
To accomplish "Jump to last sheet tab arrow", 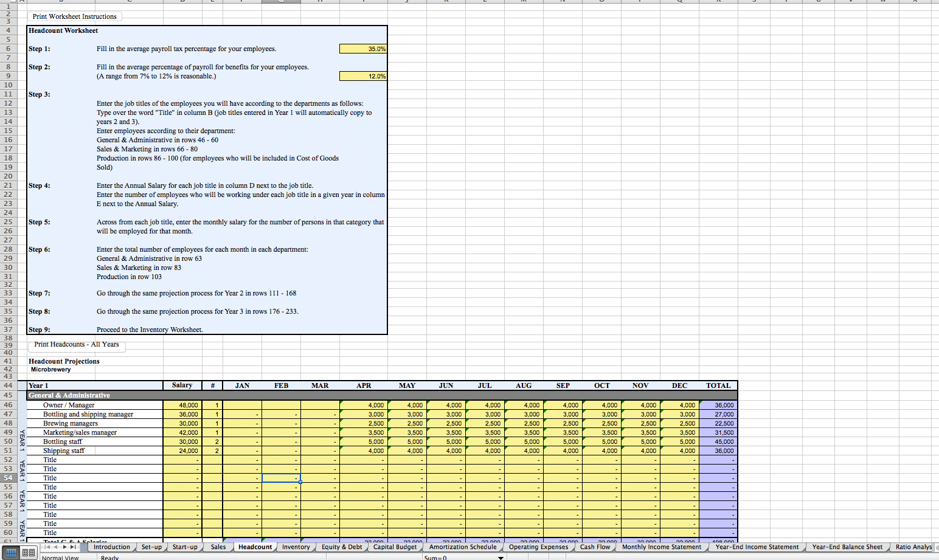I will [x=73, y=547].
